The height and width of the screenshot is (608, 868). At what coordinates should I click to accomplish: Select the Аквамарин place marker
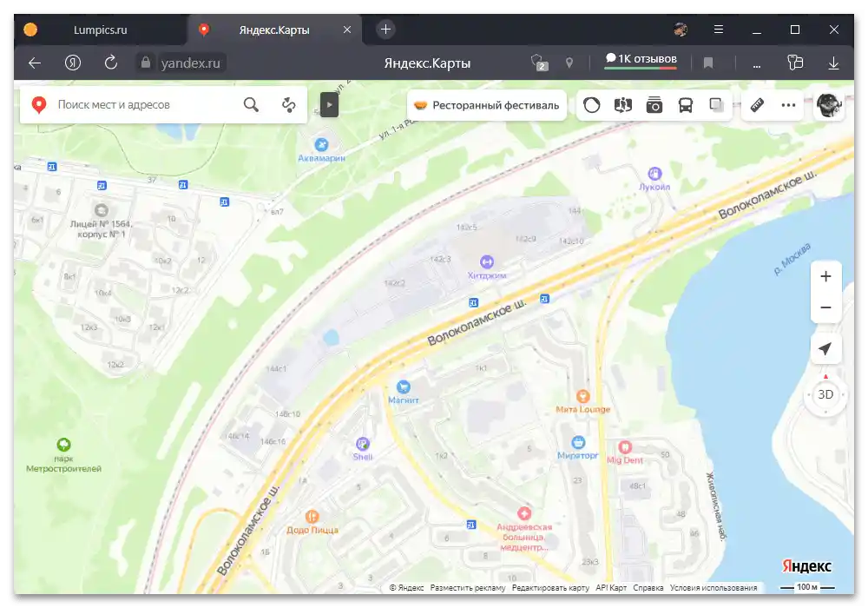click(x=322, y=145)
